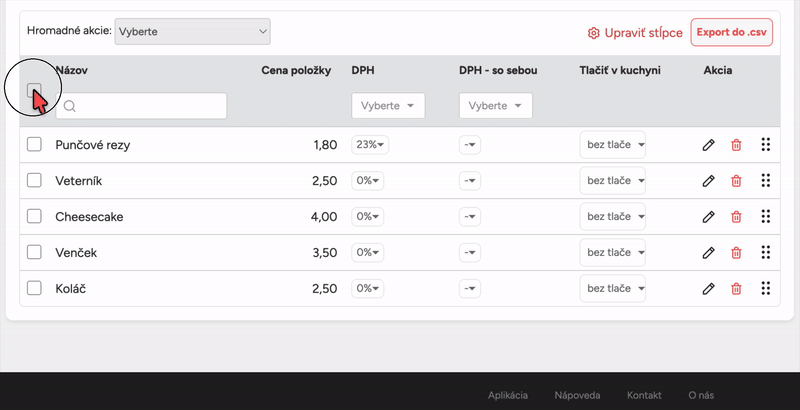Click Upraviť stĺpce to edit columns
Image resolution: width=800 pixels, height=410 pixels.
tap(635, 33)
